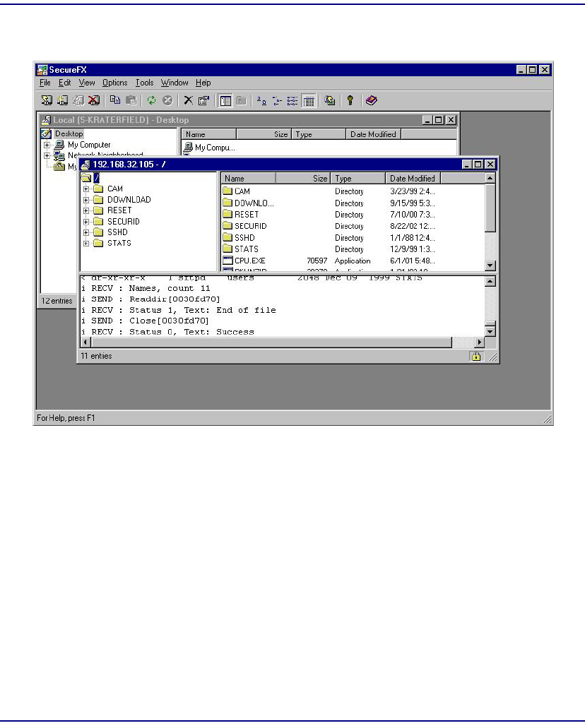Switch to Details view
This screenshot has width=585, height=728.
click(309, 101)
